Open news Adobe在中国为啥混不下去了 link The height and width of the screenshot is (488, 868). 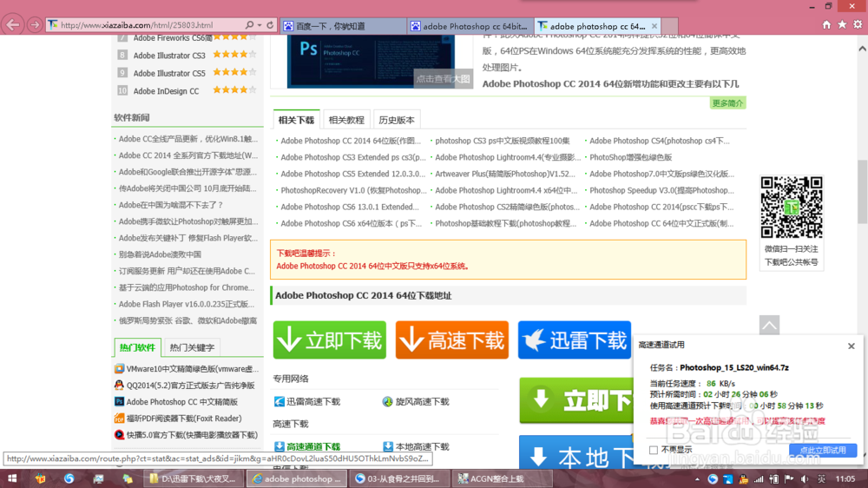pyautogui.click(x=170, y=205)
